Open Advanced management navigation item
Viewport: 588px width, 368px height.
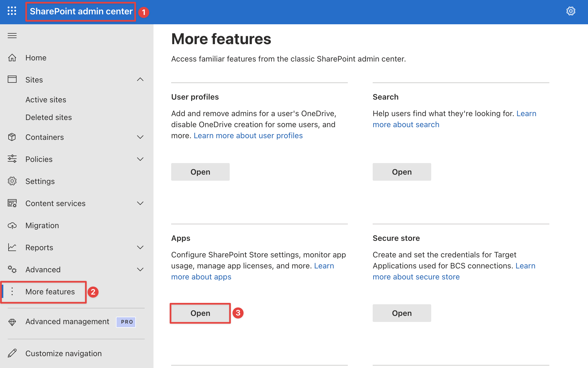point(67,322)
